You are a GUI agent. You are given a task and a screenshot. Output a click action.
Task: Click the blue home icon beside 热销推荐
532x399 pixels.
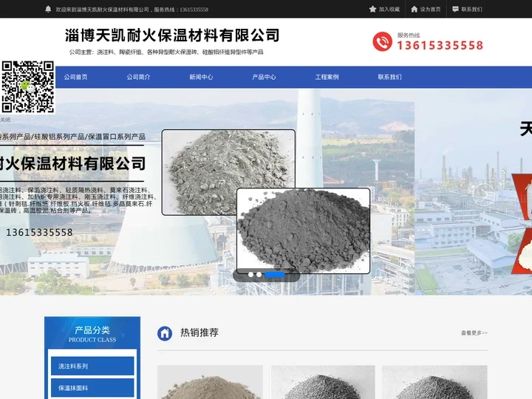165,333
